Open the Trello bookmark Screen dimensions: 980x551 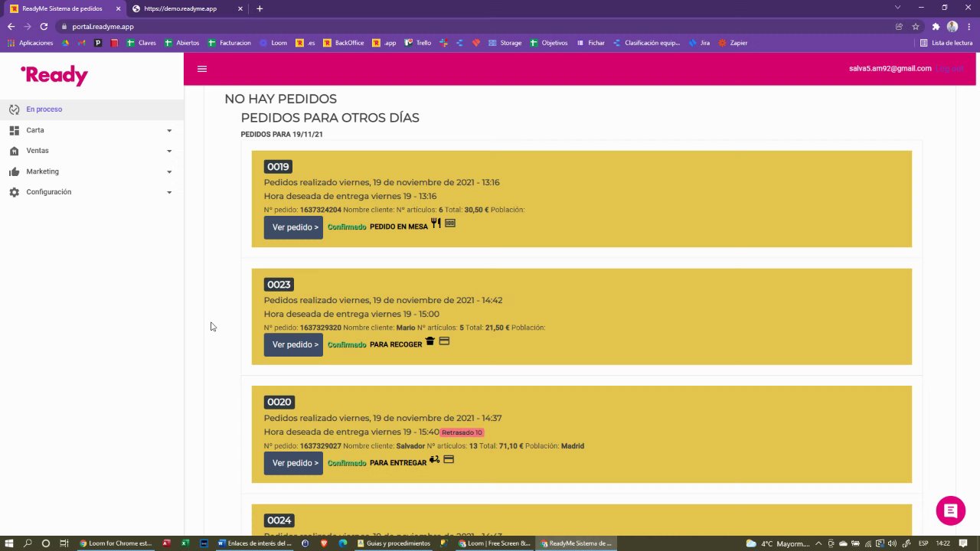point(418,43)
